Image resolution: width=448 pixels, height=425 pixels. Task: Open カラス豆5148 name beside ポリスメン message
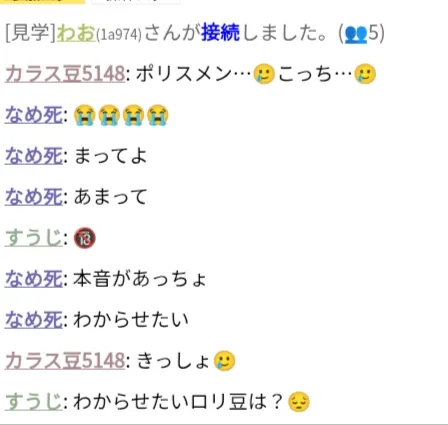tap(65, 74)
